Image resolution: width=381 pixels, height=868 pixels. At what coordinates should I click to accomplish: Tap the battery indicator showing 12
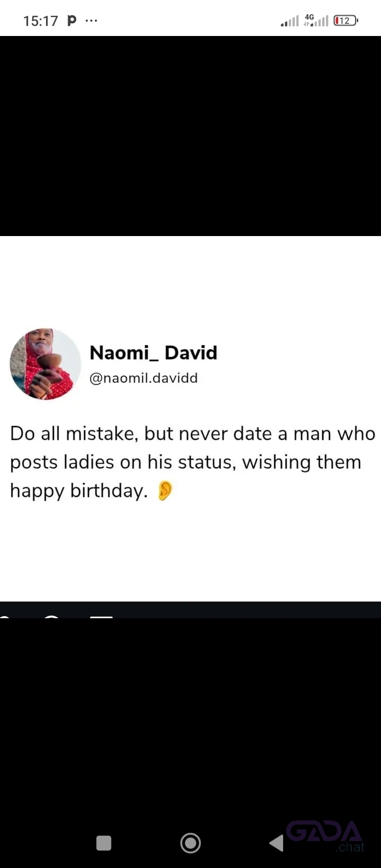pyautogui.click(x=346, y=21)
